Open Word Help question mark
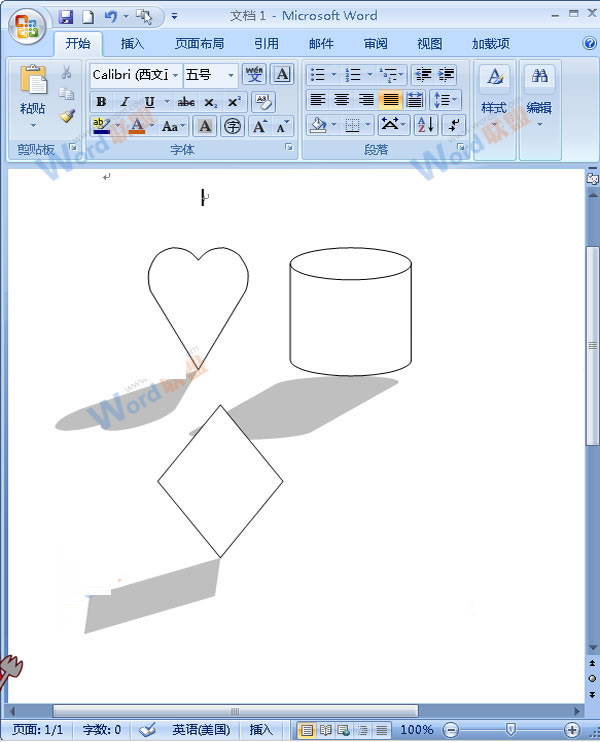This screenshot has width=600, height=742. click(x=589, y=44)
